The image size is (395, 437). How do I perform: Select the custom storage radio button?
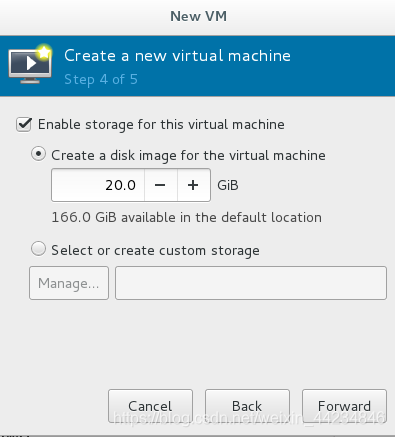tap(38, 249)
